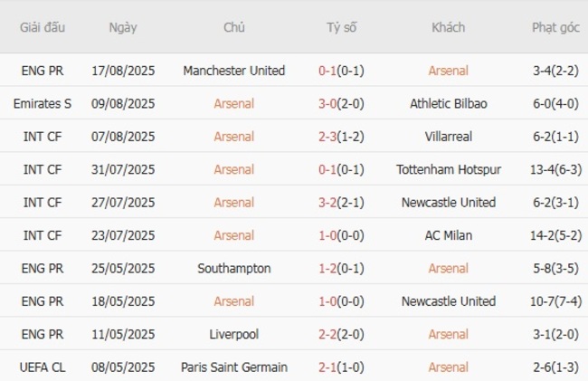
Task: Open the 3-0(2-0) score for Athletic Bilbao match
Action: tap(341, 103)
